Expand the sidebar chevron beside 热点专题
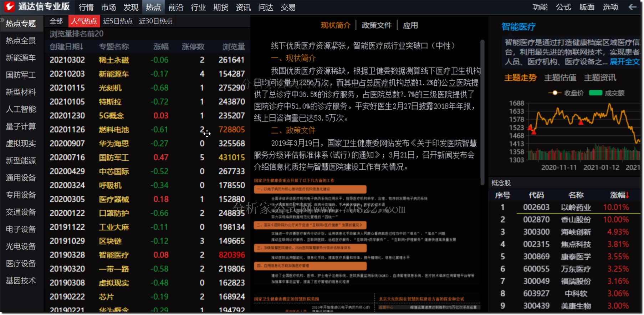Image resolution: width=644 pixels, height=315 pixels. (2, 20)
